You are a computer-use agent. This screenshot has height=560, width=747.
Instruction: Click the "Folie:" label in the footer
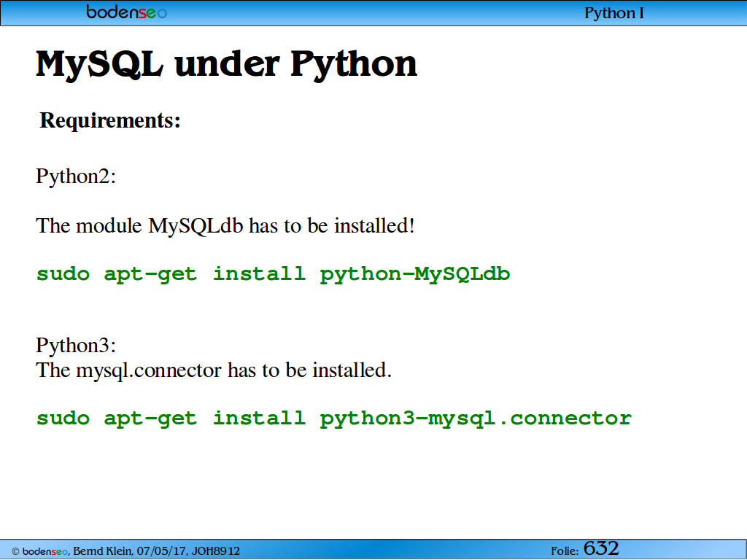coord(565,551)
